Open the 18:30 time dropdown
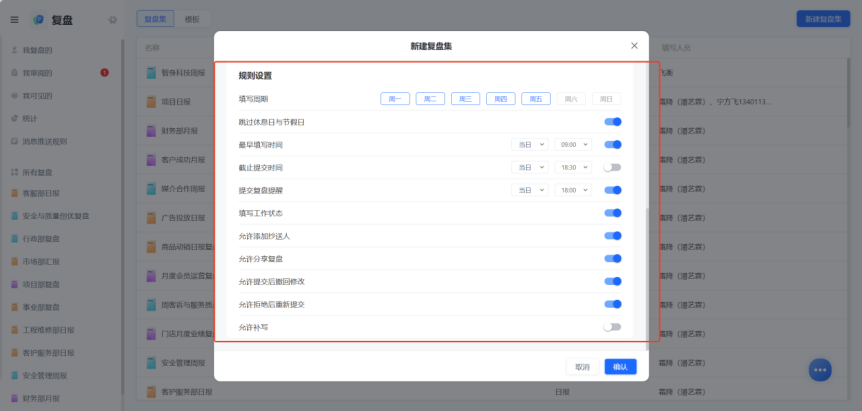 pyautogui.click(x=573, y=168)
